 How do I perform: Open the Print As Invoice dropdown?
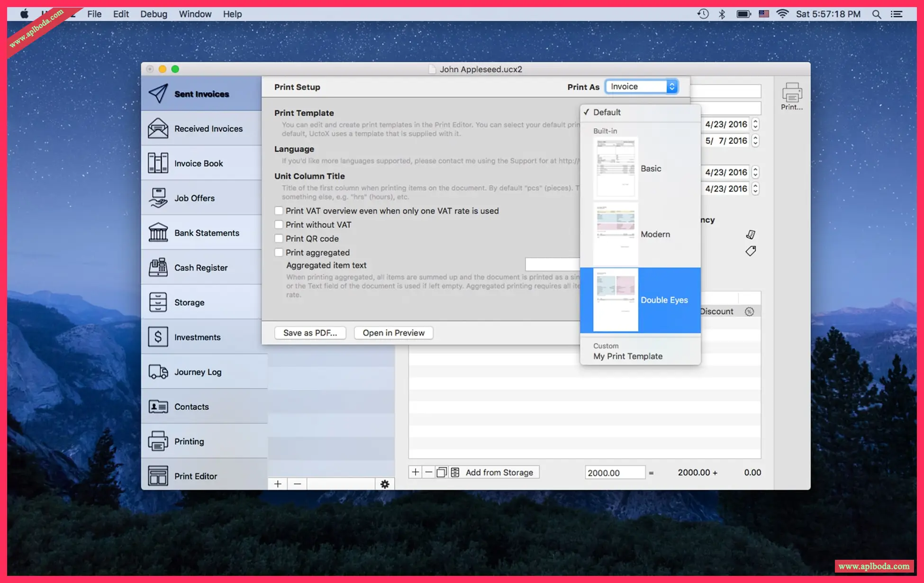point(642,86)
